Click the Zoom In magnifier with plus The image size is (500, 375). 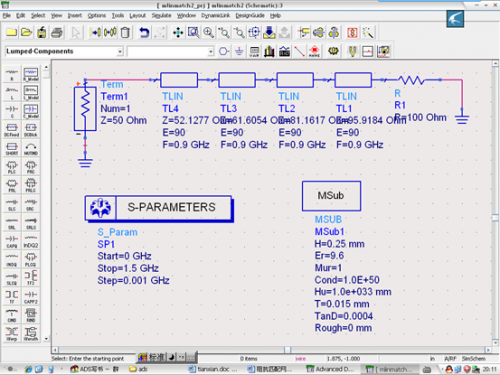point(209,32)
